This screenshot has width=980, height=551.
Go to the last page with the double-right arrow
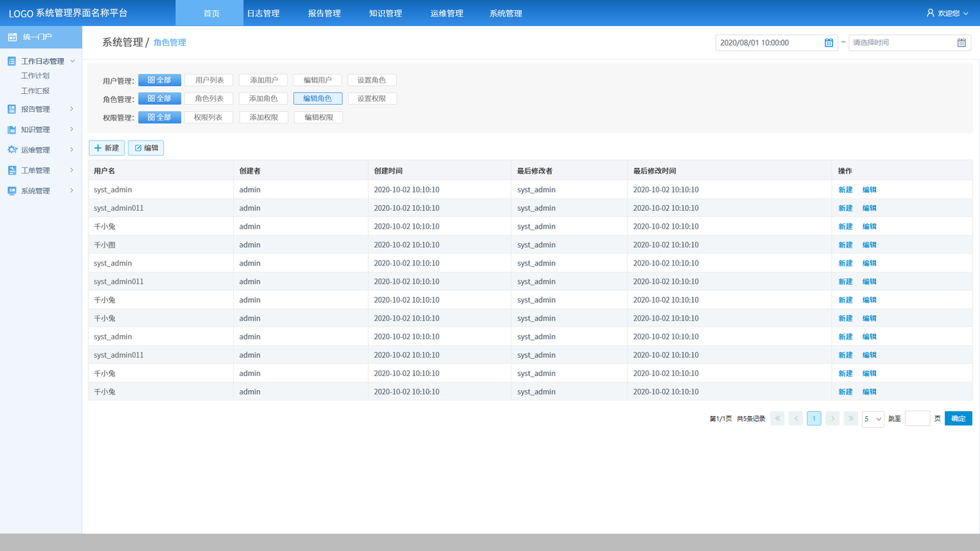point(851,418)
